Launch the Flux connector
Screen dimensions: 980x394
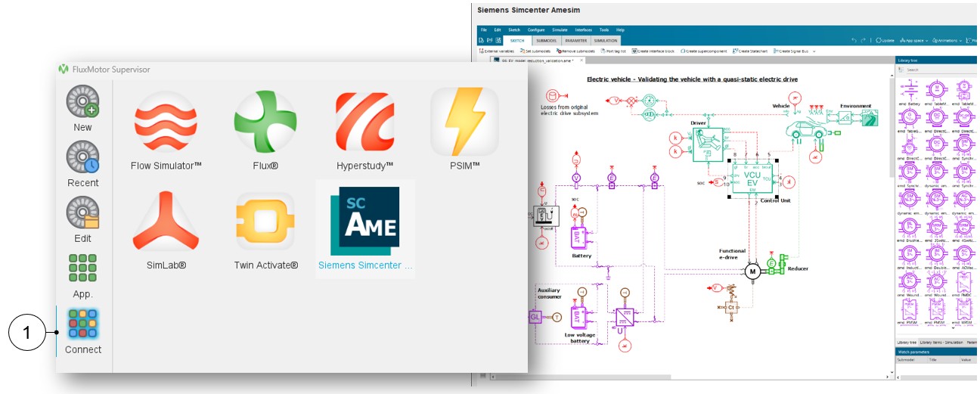[265, 123]
